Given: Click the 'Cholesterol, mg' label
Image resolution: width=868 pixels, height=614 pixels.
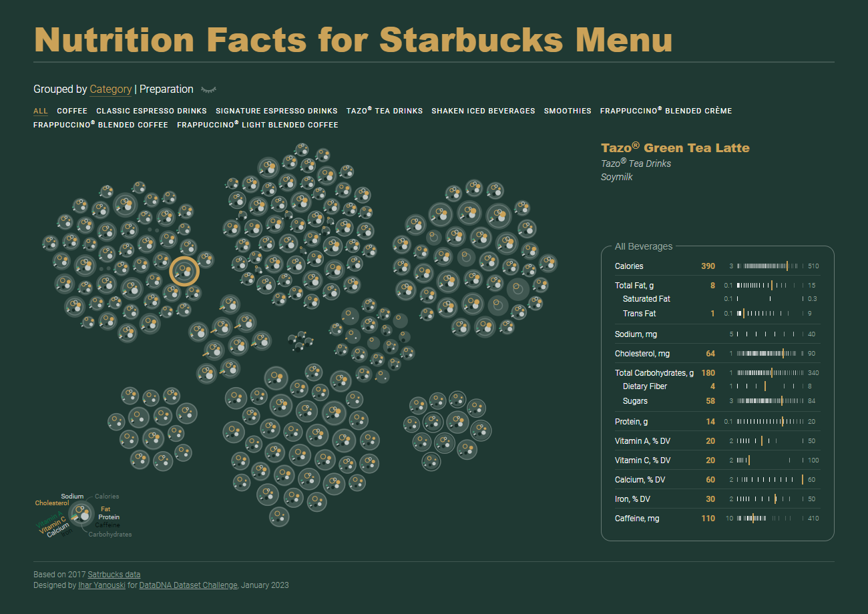Looking at the screenshot, I should point(642,354).
